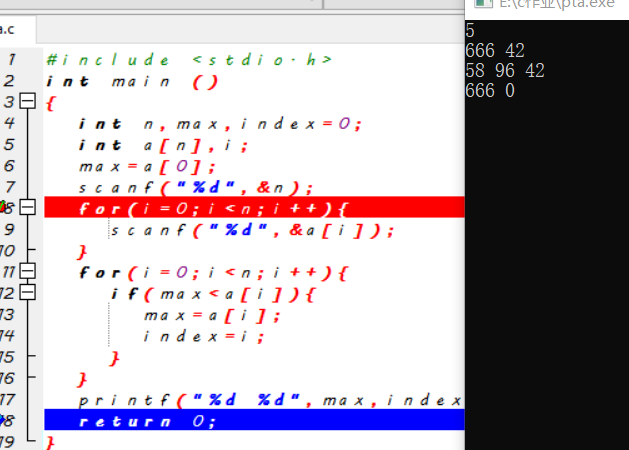Click the 'max=a[0];' statement
The image size is (629, 450).
[147, 166]
